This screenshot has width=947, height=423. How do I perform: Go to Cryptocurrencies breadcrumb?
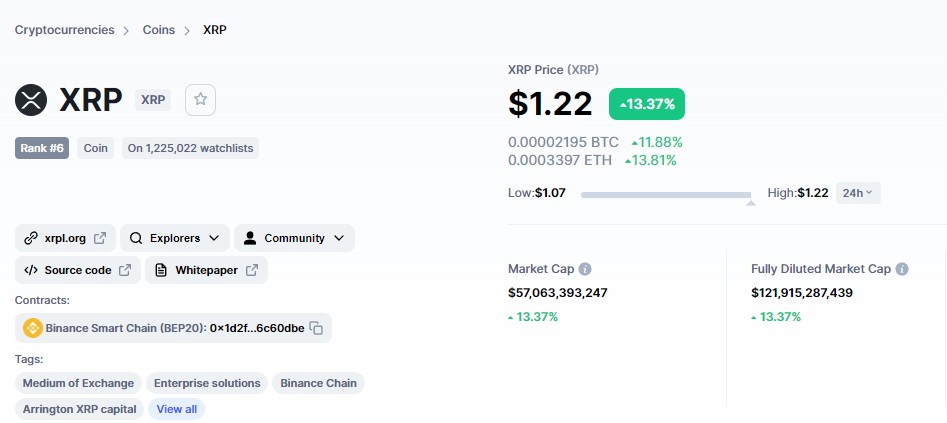coord(65,30)
